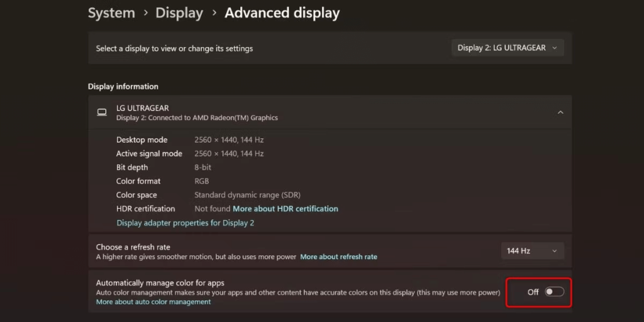644x322 pixels.
Task: Click the Choose a refresh rate heading
Action: point(133,247)
